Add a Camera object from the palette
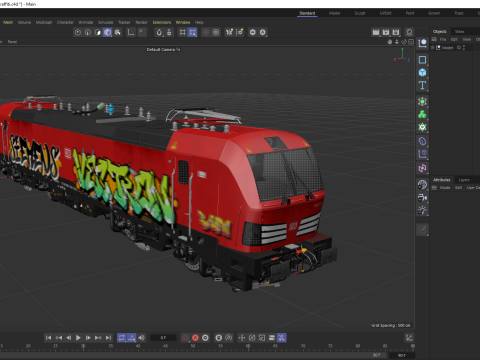 422,197
